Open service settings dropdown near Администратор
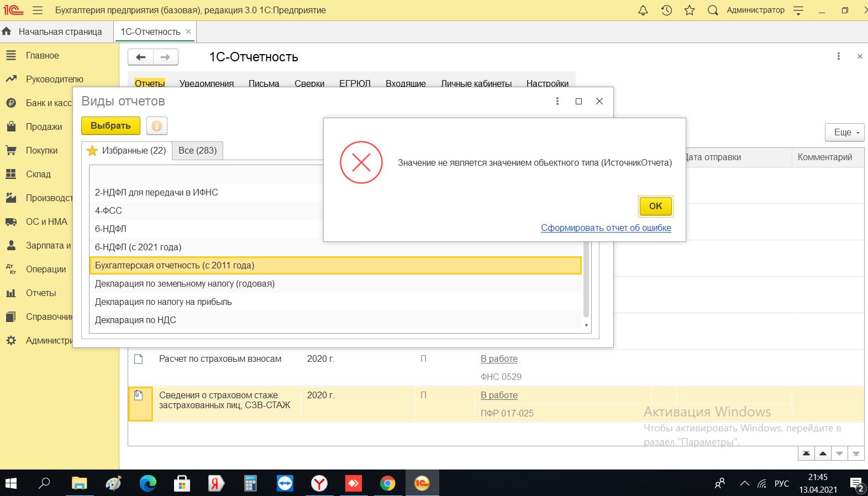The image size is (868, 496). click(x=798, y=10)
